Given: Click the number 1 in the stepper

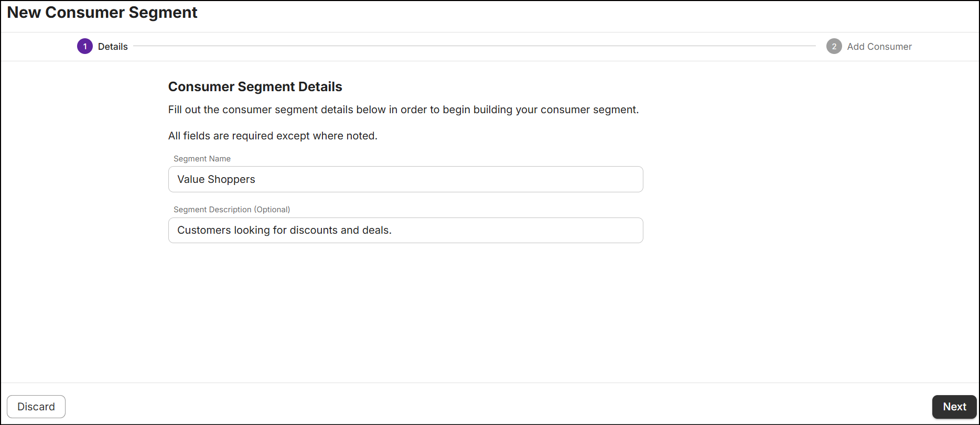Looking at the screenshot, I should point(85,47).
